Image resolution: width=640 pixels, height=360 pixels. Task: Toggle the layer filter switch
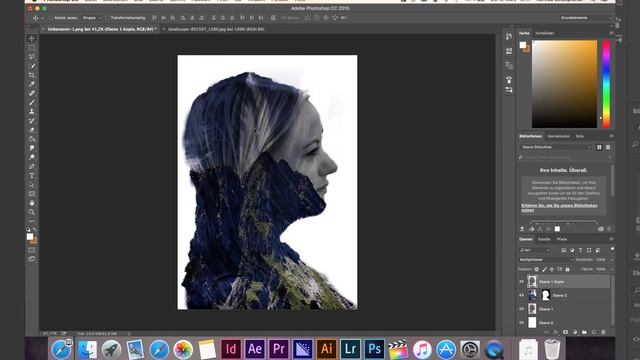(x=612, y=249)
